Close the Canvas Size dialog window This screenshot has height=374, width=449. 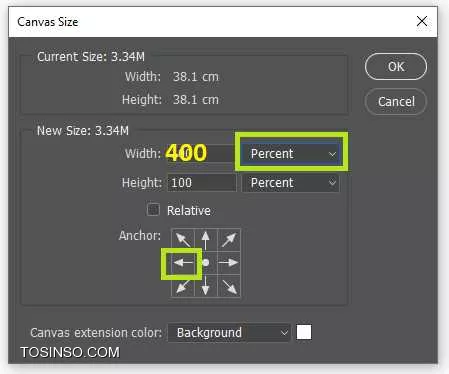(x=422, y=21)
